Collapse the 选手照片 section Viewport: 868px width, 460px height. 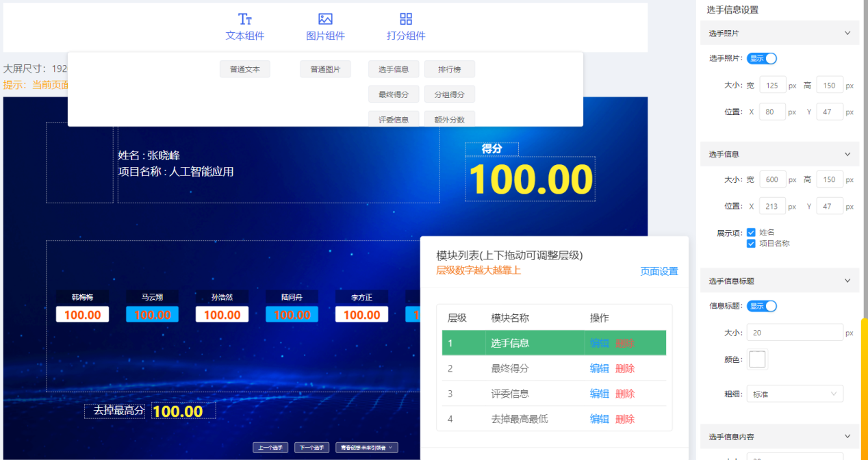847,33
